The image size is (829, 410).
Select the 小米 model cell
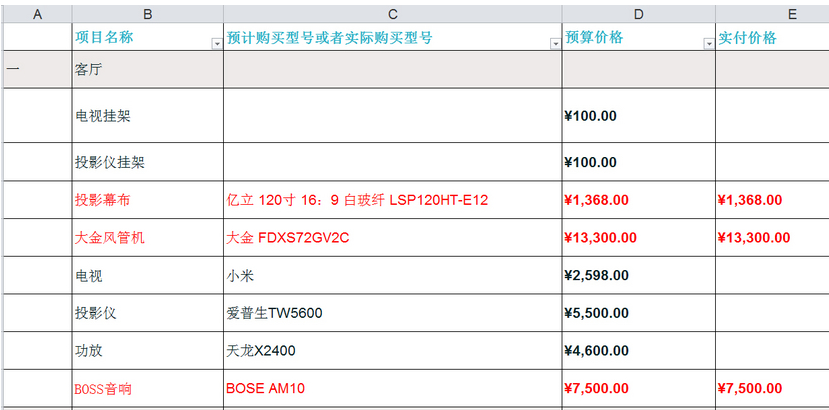(393, 275)
